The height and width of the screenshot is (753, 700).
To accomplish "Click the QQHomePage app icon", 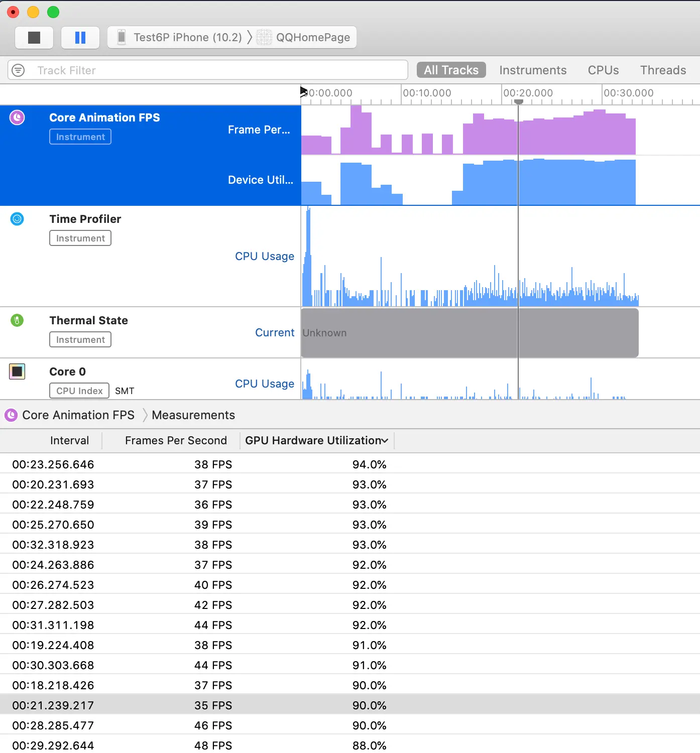I will tap(264, 37).
